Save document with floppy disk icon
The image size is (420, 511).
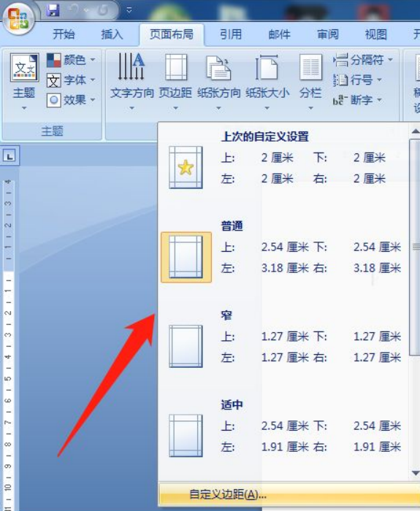point(53,10)
